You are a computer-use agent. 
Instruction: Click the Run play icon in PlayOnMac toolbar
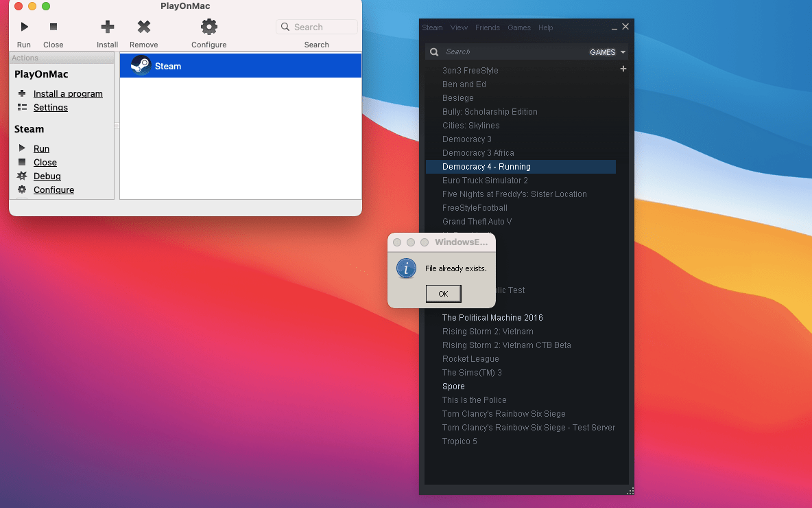[24, 27]
